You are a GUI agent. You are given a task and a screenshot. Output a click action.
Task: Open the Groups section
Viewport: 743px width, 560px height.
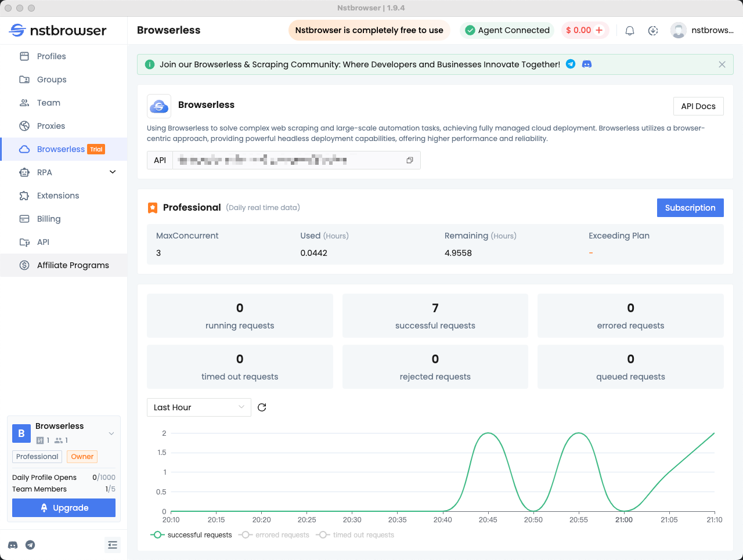coord(64,80)
